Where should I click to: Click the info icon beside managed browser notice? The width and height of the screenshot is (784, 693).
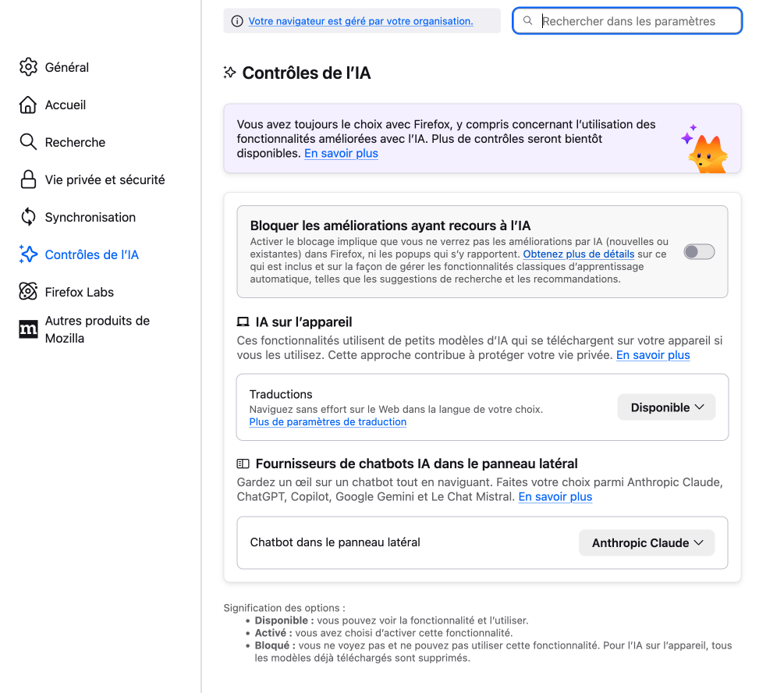237,21
